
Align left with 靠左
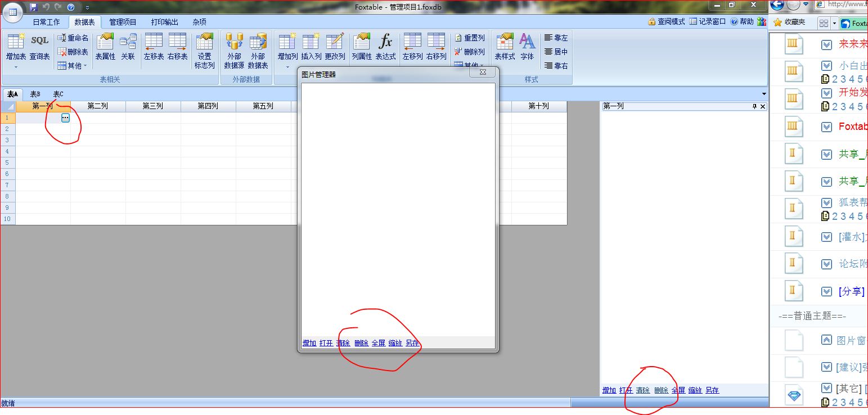(556, 38)
